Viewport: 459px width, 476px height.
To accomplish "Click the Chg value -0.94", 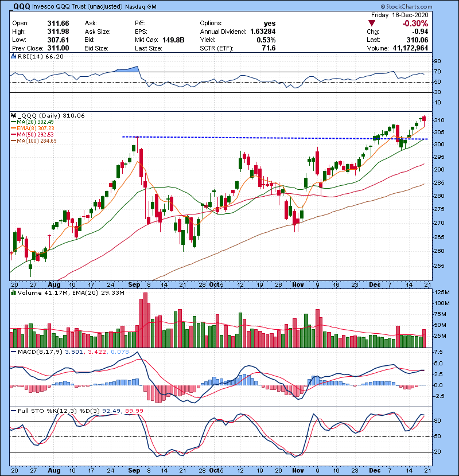I will 420,32.
